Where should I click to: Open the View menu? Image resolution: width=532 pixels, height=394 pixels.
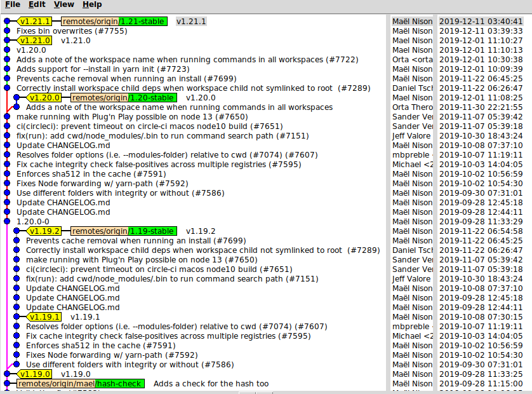pyautogui.click(x=63, y=4)
